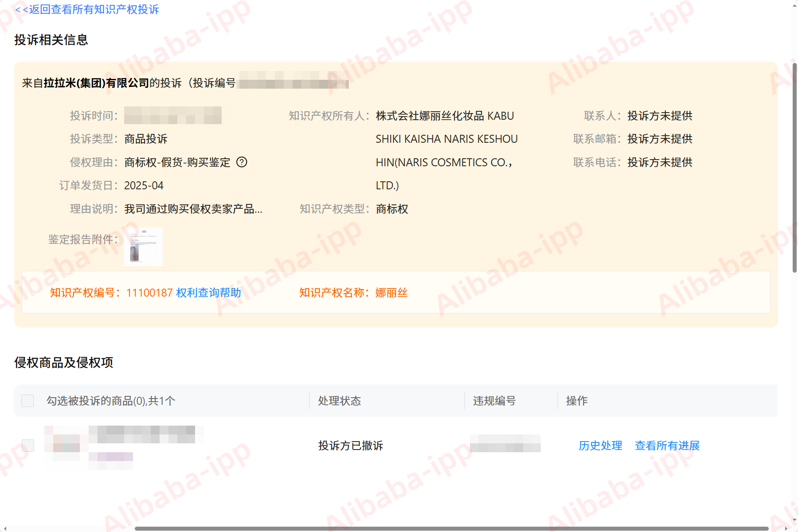Click the 知识产权名称 value 娜丽丝
The image size is (798, 532).
pos(391,293)
